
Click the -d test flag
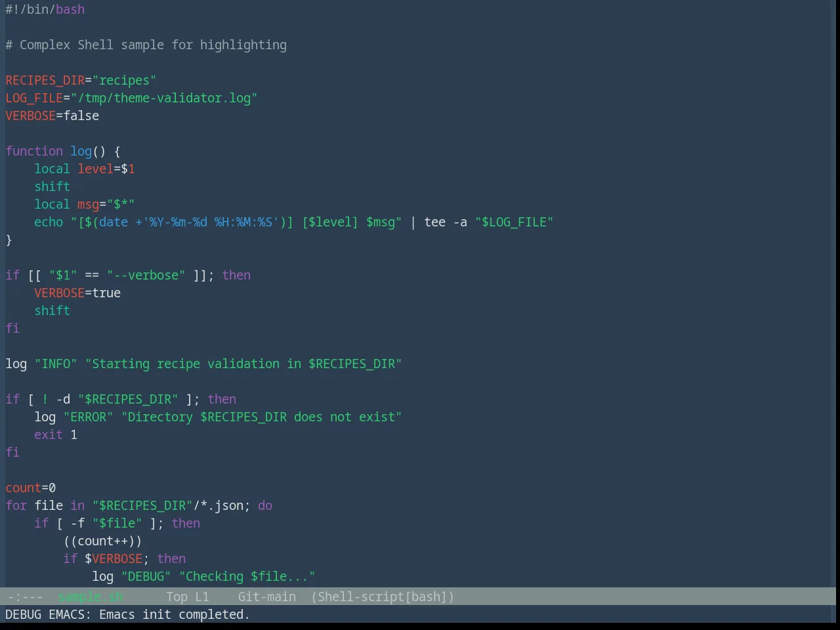coord(63,399)
